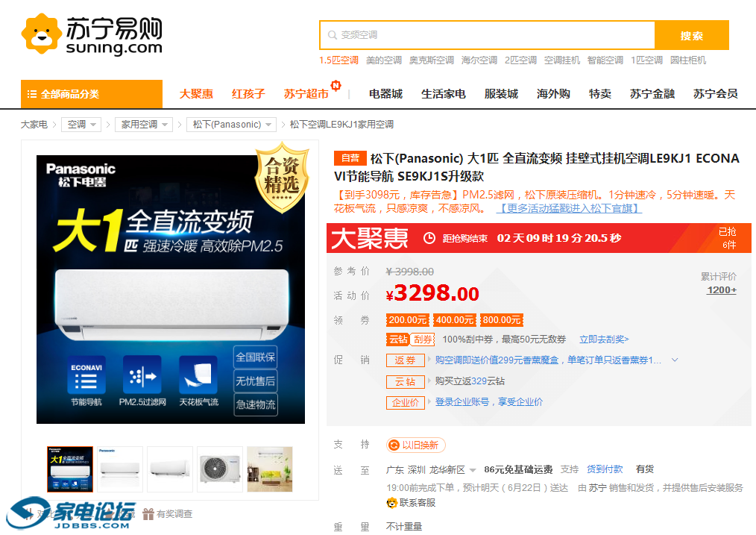Open the 大聚惠 navigation tab
Screen dimensions: 756x535
196,94
